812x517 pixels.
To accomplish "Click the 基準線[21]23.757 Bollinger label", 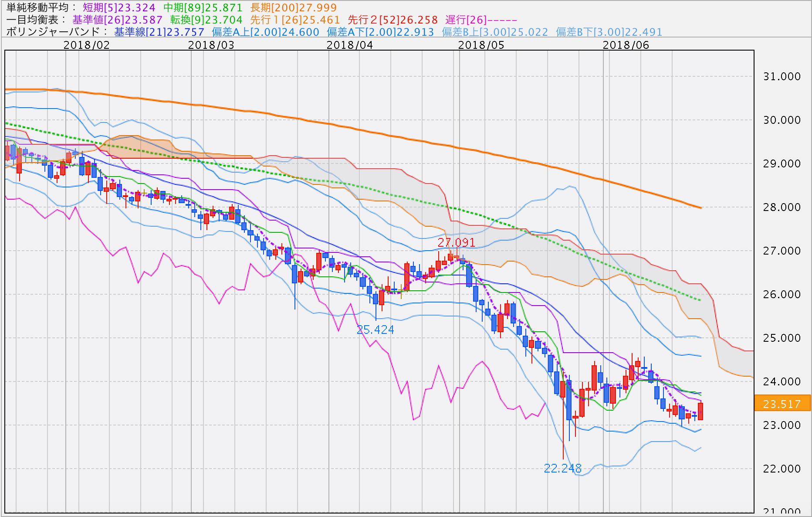I will (159, 32).
